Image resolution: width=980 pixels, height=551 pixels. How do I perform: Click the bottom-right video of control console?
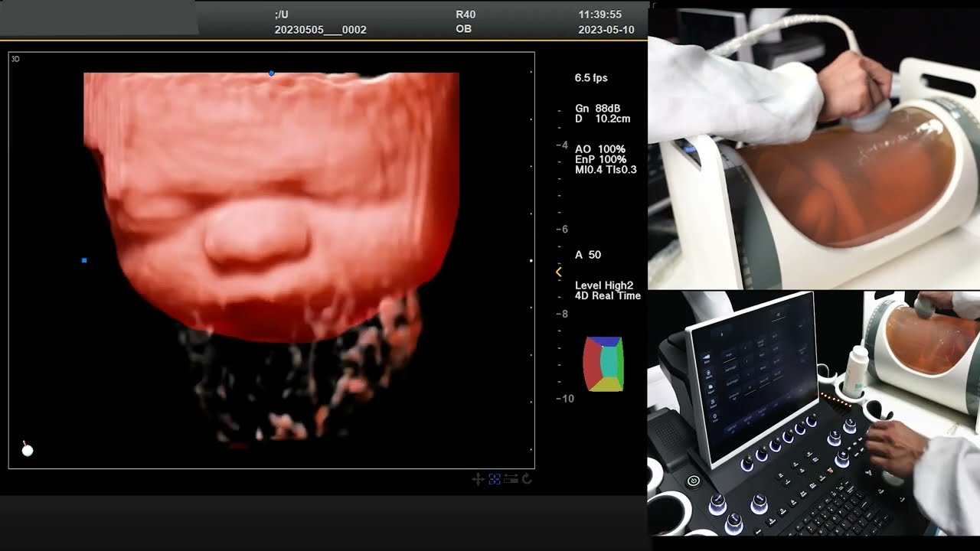tap(814, 413)
